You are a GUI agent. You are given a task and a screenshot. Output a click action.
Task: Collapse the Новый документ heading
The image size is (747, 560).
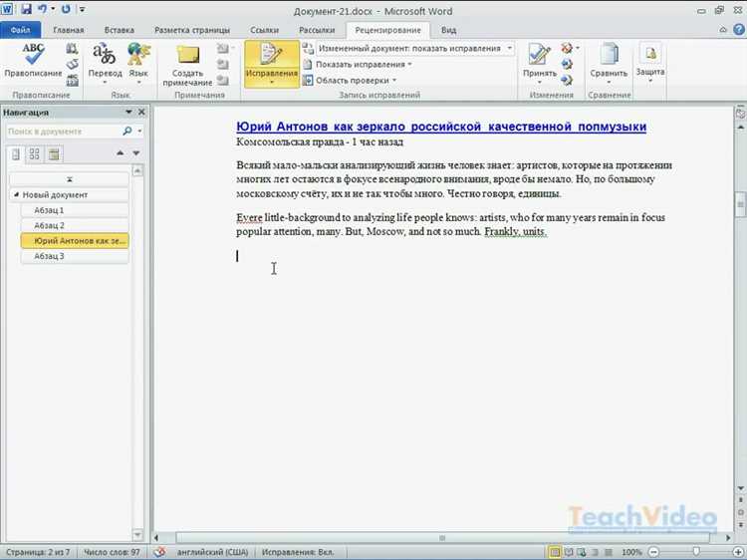[x=16, y=194]
